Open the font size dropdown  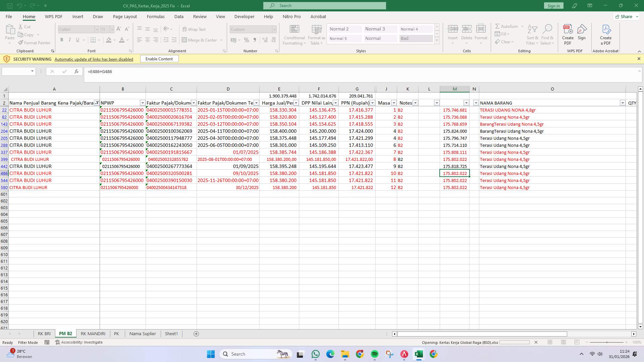coord(112,29)
